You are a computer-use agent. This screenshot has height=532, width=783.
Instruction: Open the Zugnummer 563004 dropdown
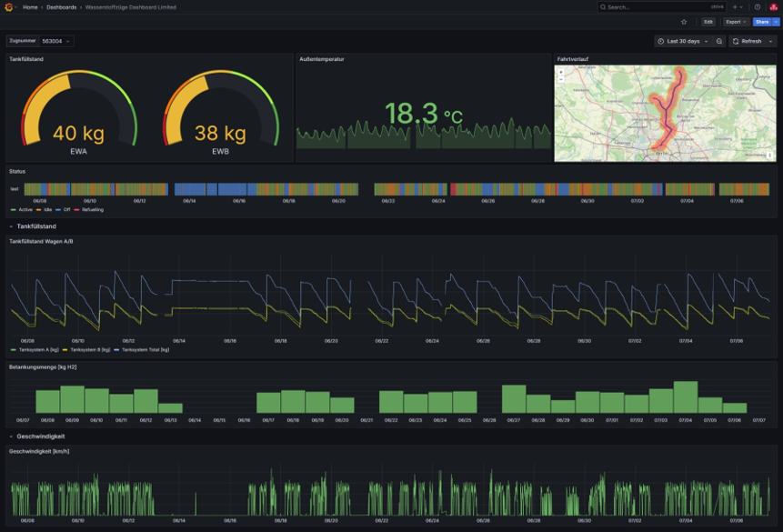click(56, 41)
